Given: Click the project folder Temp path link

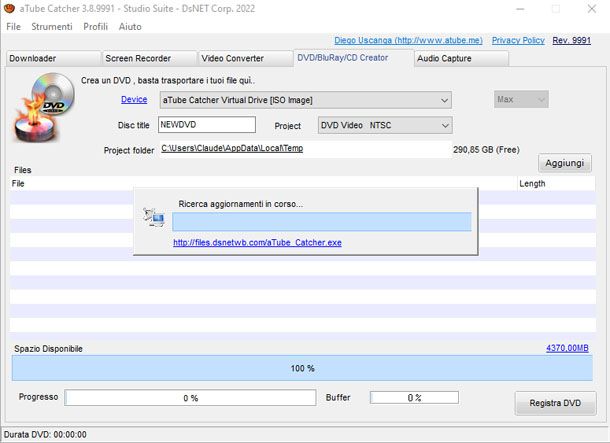Looking at the screenshot, I should point(232,149).
